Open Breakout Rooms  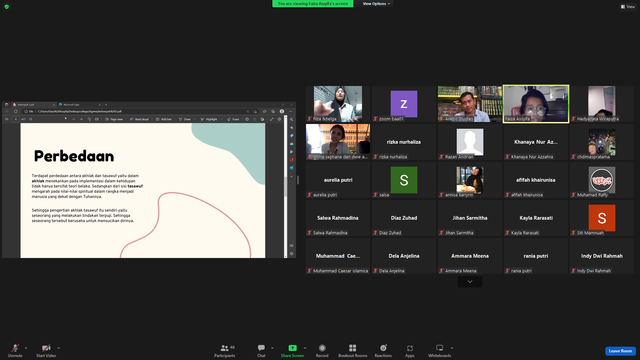tap(353, 350)
